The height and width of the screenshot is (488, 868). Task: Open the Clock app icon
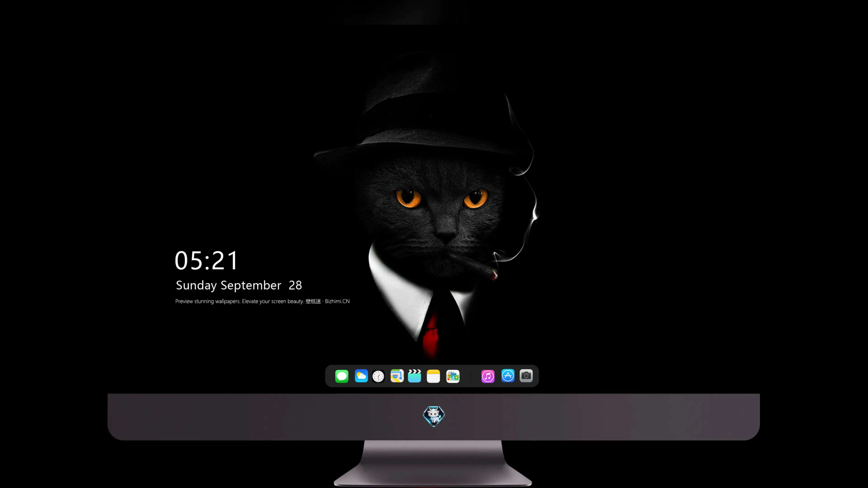tap(378, 376)
